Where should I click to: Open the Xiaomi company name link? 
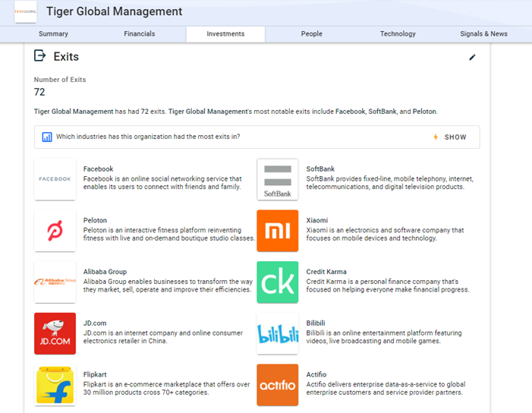317,220
